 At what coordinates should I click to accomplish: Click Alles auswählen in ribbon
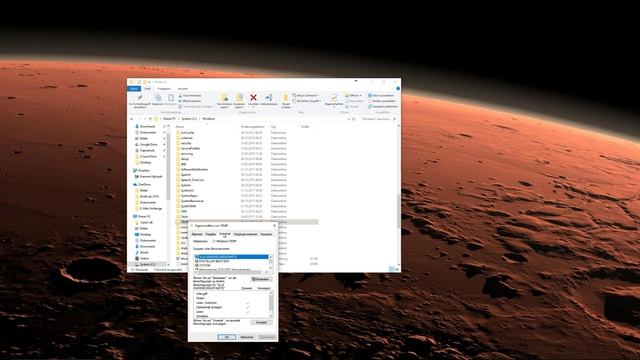(382, 96)
